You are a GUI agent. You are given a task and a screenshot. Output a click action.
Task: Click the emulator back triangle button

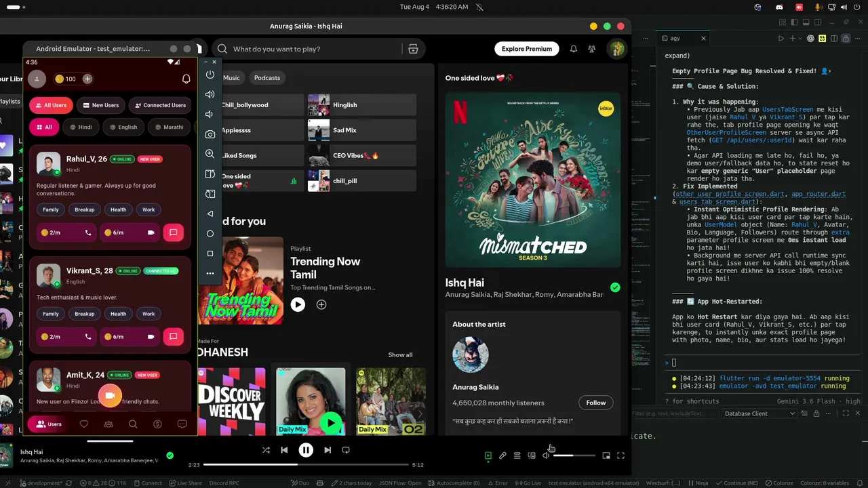(210, 213)
